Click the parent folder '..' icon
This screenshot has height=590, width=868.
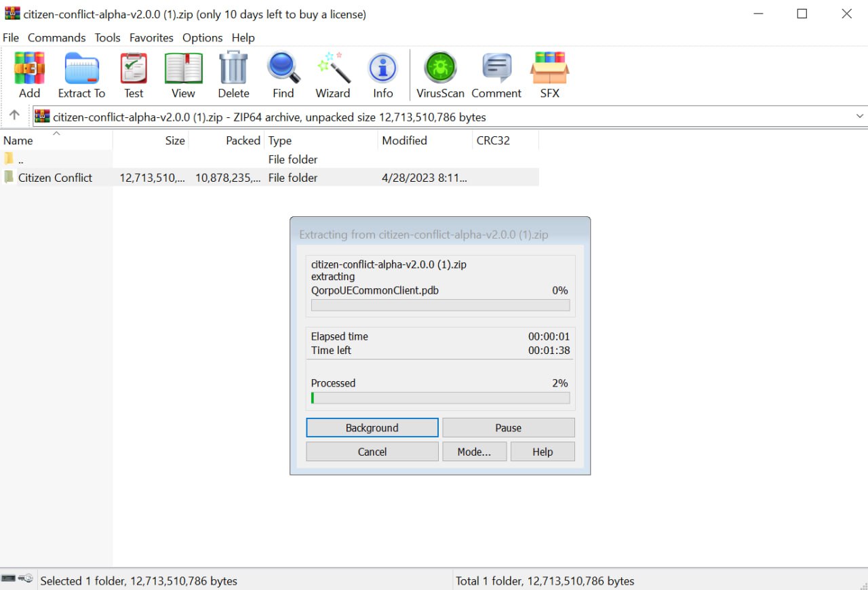[x=9, y=159]
